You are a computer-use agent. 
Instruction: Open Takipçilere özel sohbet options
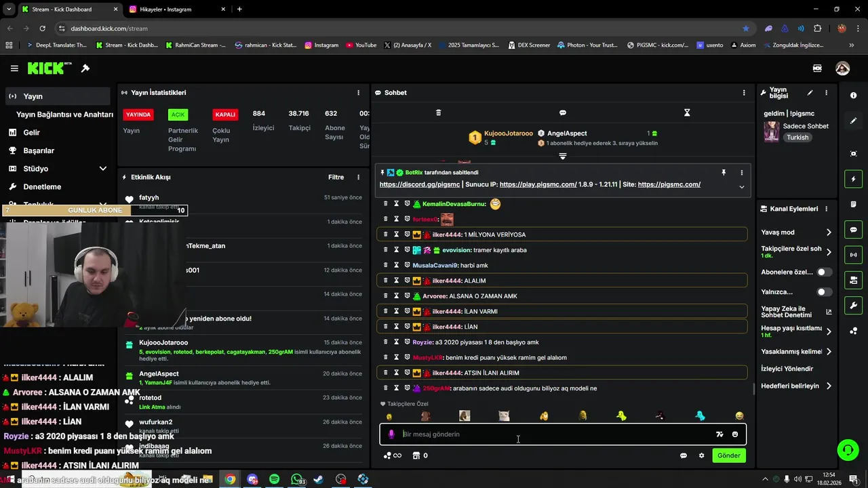click(828, 252)
